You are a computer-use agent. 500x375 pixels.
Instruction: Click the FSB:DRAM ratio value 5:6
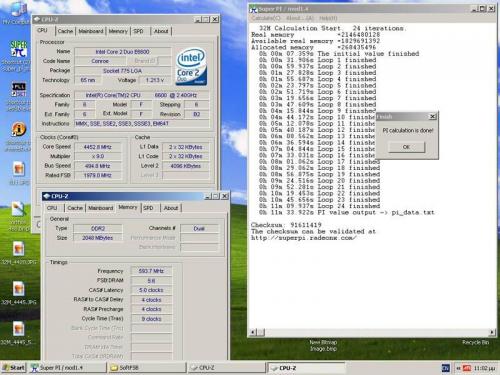pyautogui.click(x=151, y=281)
